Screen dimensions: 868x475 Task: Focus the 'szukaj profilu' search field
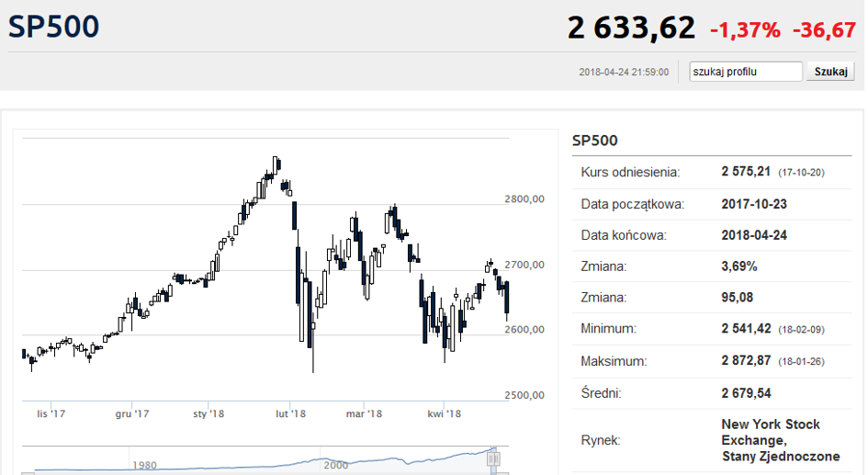tap(746, 72)
